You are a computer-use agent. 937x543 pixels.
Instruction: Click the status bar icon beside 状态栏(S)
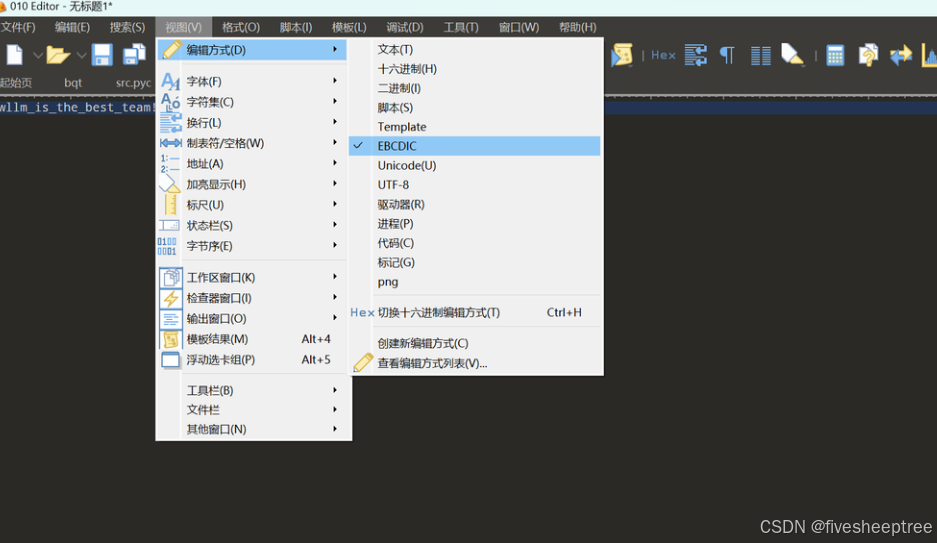point(169,225)
